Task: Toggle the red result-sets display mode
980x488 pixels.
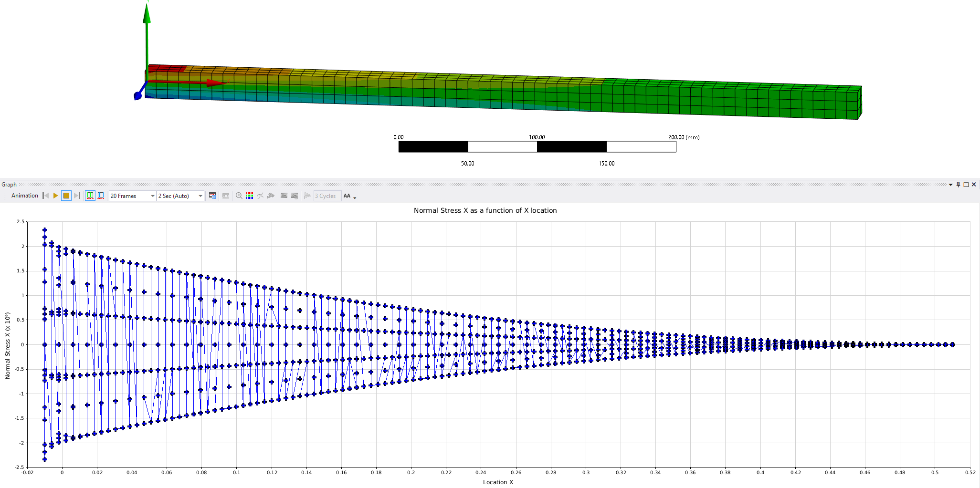Action: click(x=101, y=196)
